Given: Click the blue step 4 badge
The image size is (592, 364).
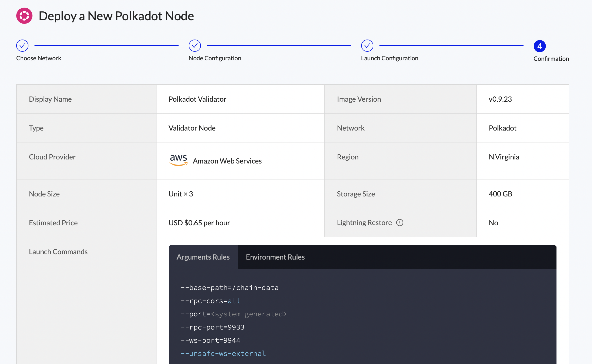Looking at the screenshot, I should [540, 46].
